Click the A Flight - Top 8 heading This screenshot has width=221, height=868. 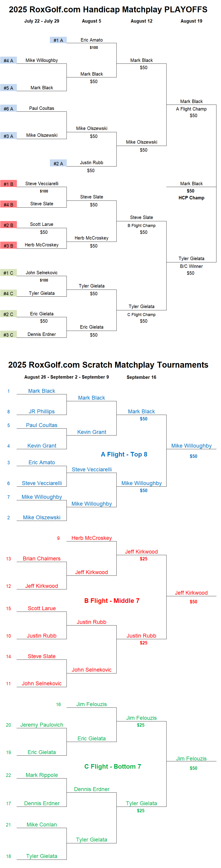pyautogui.click(x=124, y=454)
